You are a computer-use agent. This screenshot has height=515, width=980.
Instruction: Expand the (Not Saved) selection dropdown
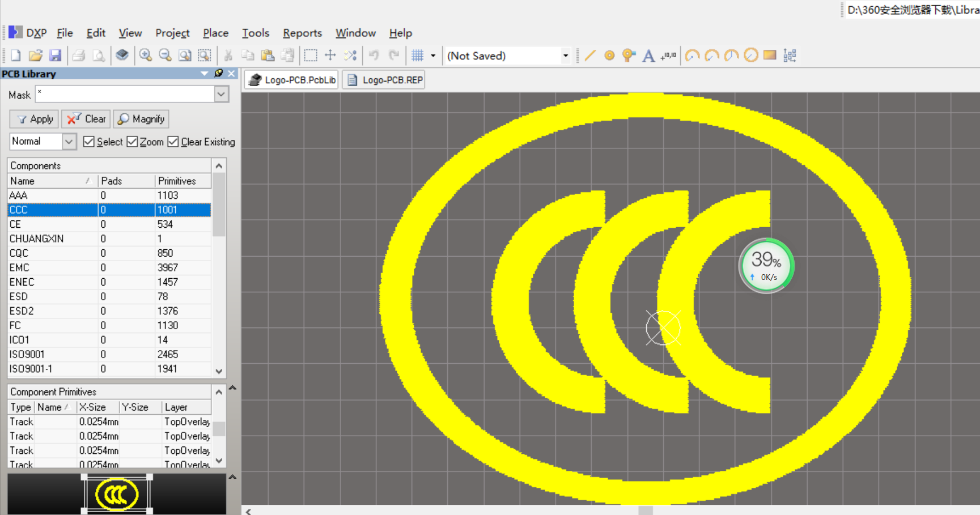pos(565,56)
